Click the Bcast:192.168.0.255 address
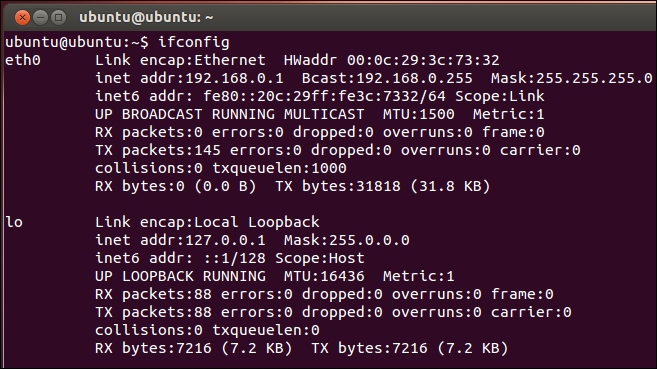The image size is (657, 369). [387, 78]
